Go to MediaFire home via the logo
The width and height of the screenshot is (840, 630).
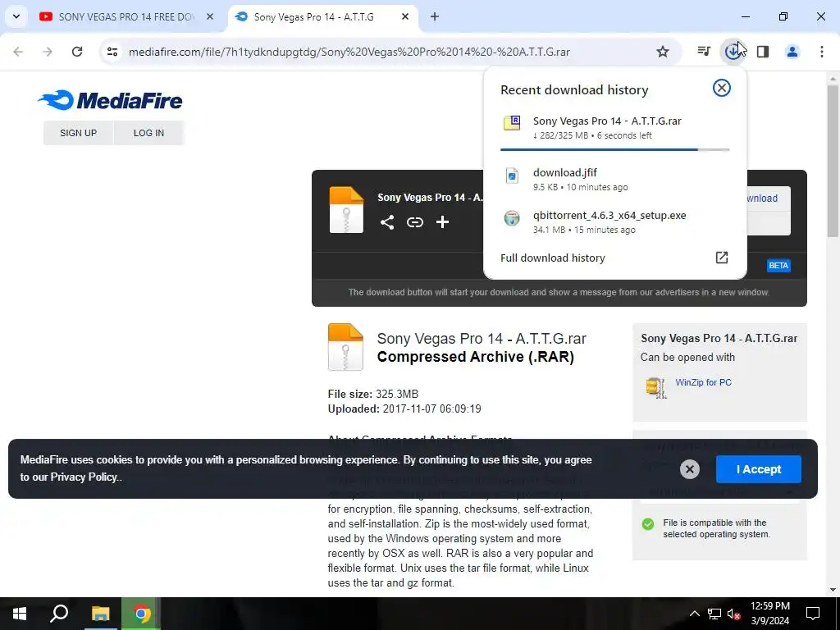point(111,100)
